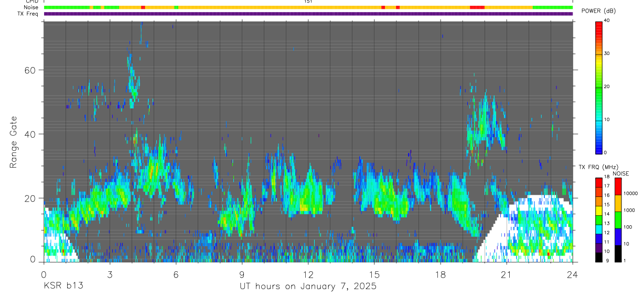The image size is (644, 297).
Task: Click the KSR b13 station label
Action: pos(63,286)
